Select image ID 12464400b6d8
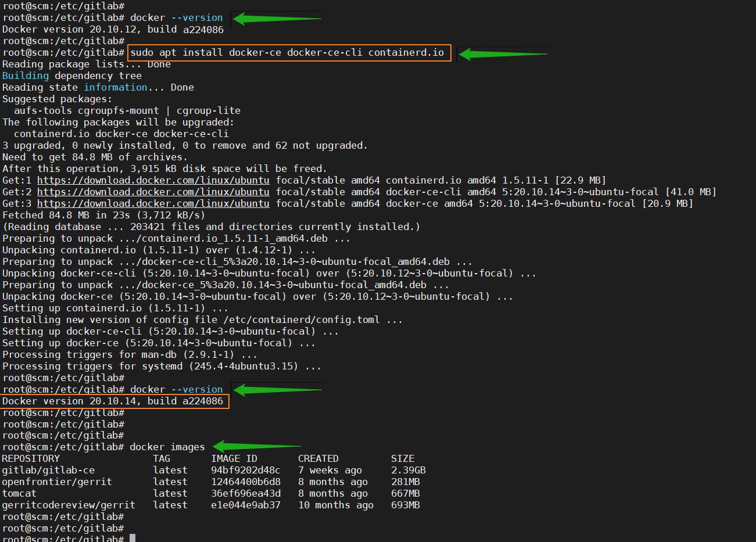 click(246, 482)
